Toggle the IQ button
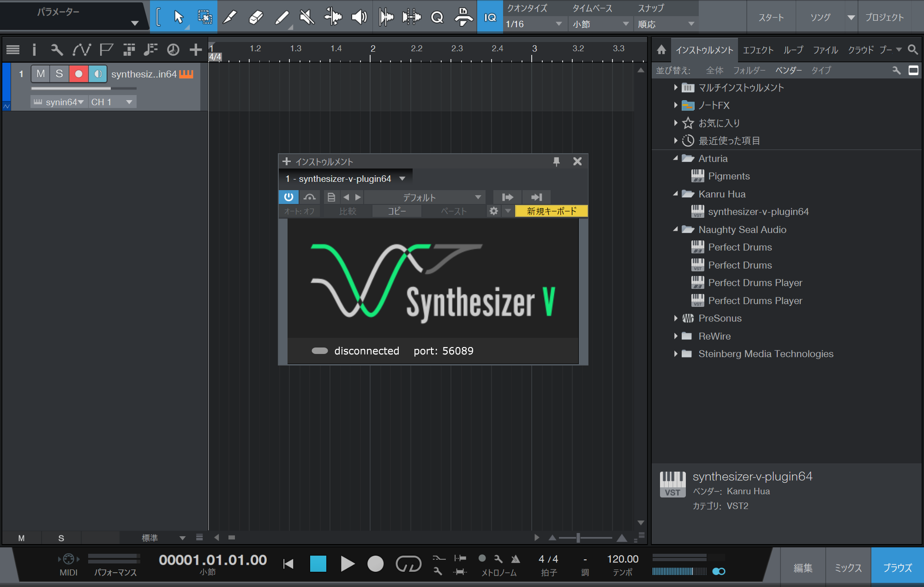The height and width of the screenshot is (587, 924). pyautogui.click(x=490, y=17)
